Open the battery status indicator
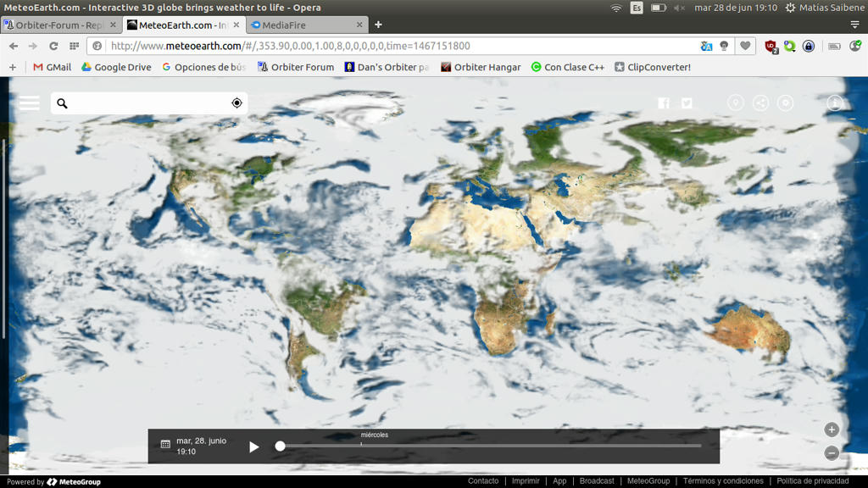Viewport: 868px width, 488px height. pyautogui.click(x=658, y=8)
